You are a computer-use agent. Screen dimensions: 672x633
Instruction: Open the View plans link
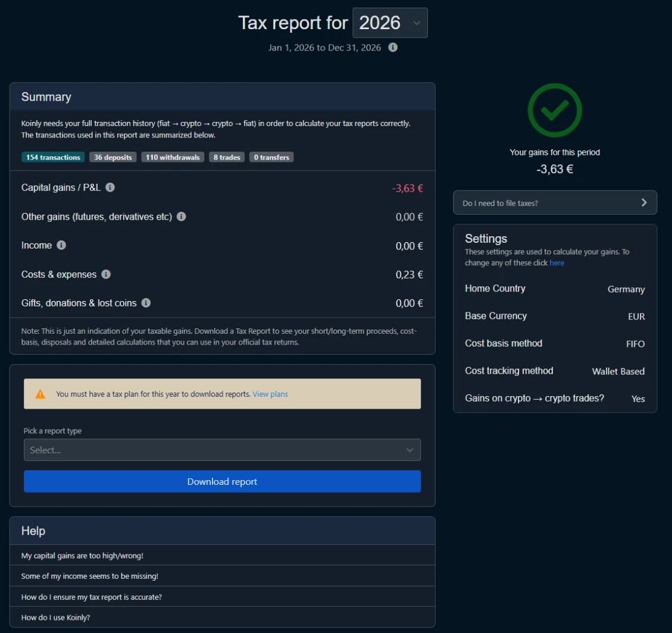[270, 394]
